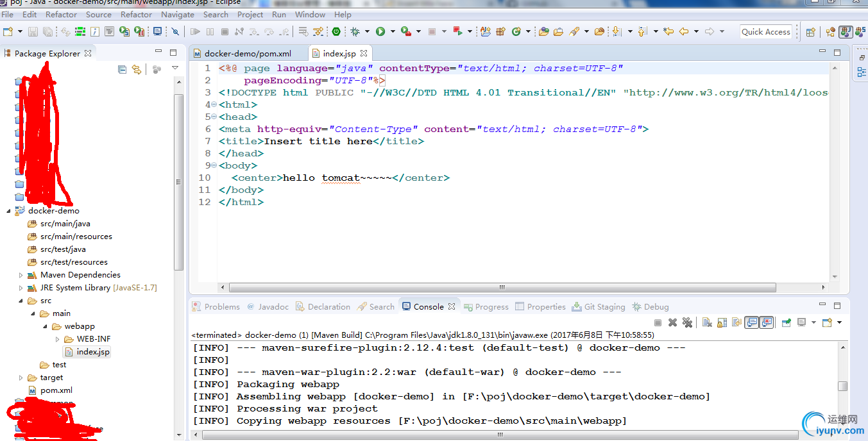This screenshot has height=441, width=868.
Task: Click the Skip All Breakpoints icon
Action: (x=175, y=31)
